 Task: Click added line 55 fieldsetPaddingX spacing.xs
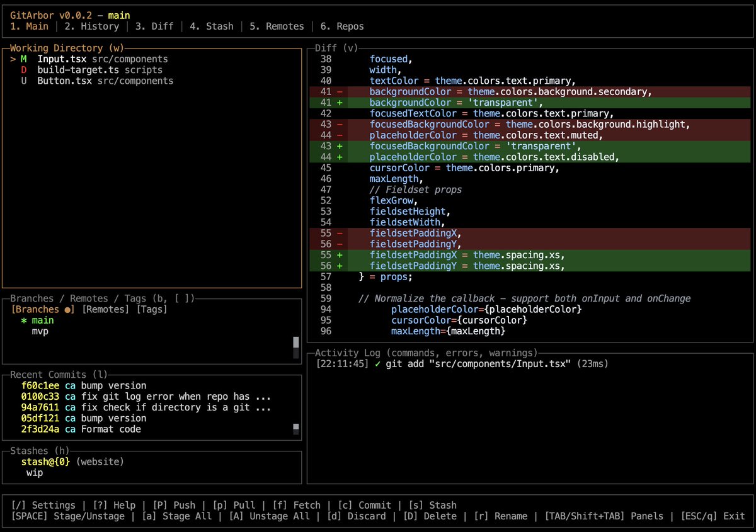click(x=530, y=255)
